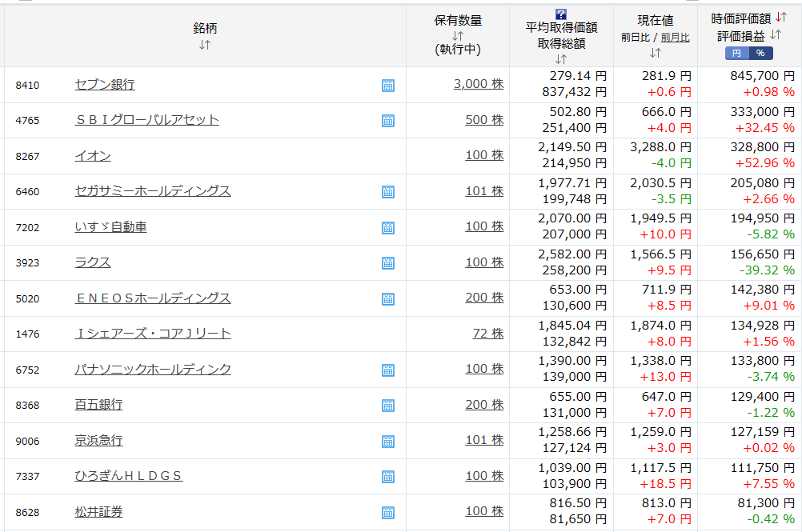
Task: Sort by 時価評価額 using its arrows
Action: [780, 18]
